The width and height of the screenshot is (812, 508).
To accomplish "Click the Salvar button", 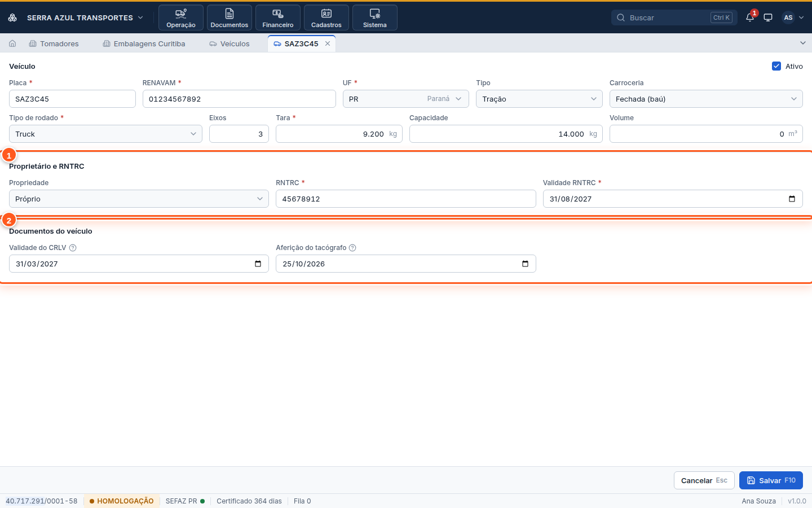I will click(771, 480).
